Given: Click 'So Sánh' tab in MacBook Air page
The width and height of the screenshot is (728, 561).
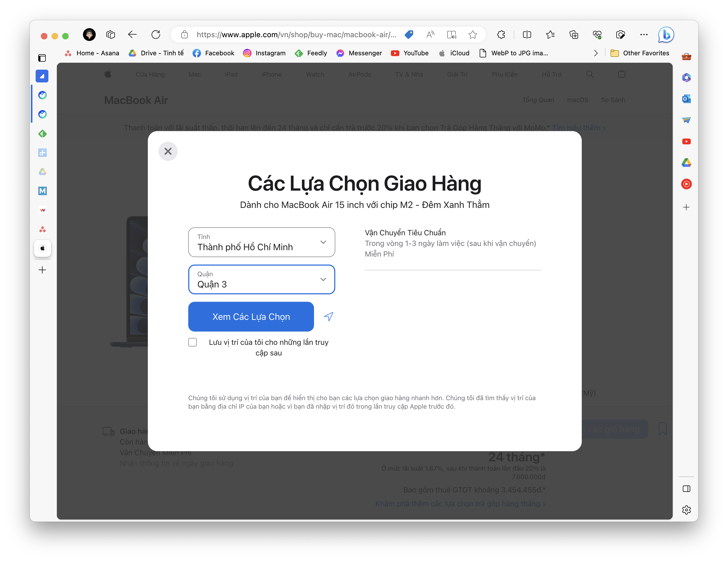Looking at the screenshot, I should [613, 100].
